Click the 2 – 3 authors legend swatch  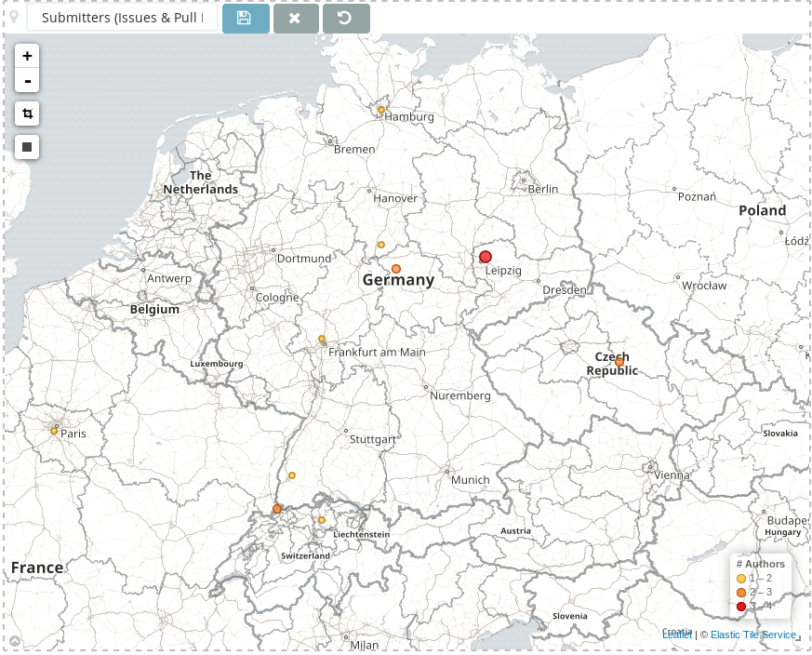coord(741,593)
